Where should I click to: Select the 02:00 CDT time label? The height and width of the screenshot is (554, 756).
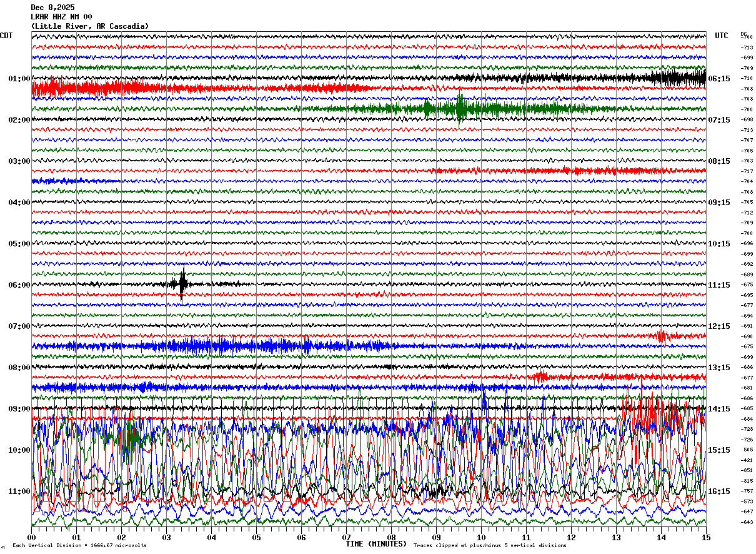tap(19, 120)
